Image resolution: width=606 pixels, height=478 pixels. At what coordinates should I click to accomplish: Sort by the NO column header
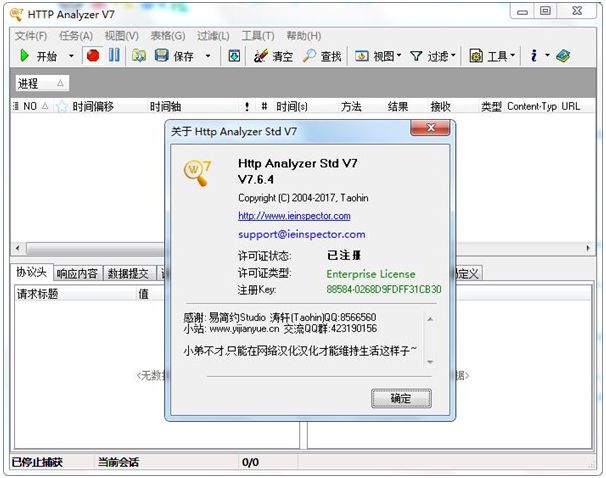[x=36, y=106]
